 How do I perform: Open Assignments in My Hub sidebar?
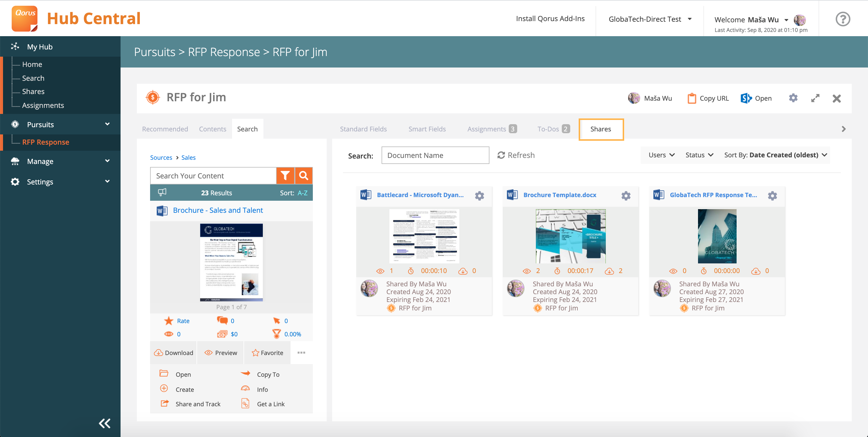[x=43, y=105]
